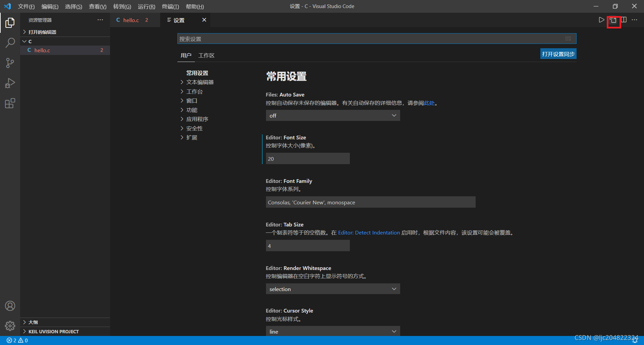Open the Render Whitespace selection dropdown
644x345 pixels.
[x=333, y=289]
